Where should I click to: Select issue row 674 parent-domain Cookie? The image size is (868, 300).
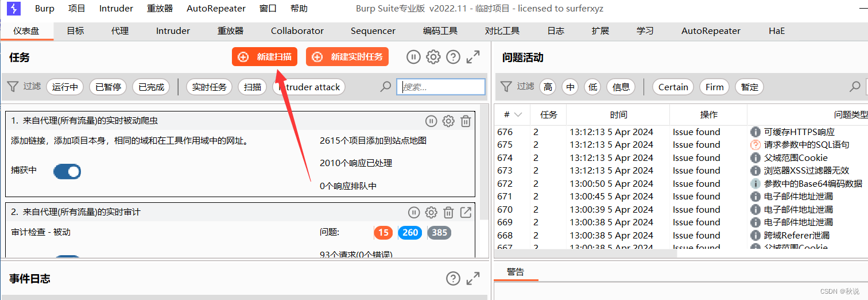point(681,158)
